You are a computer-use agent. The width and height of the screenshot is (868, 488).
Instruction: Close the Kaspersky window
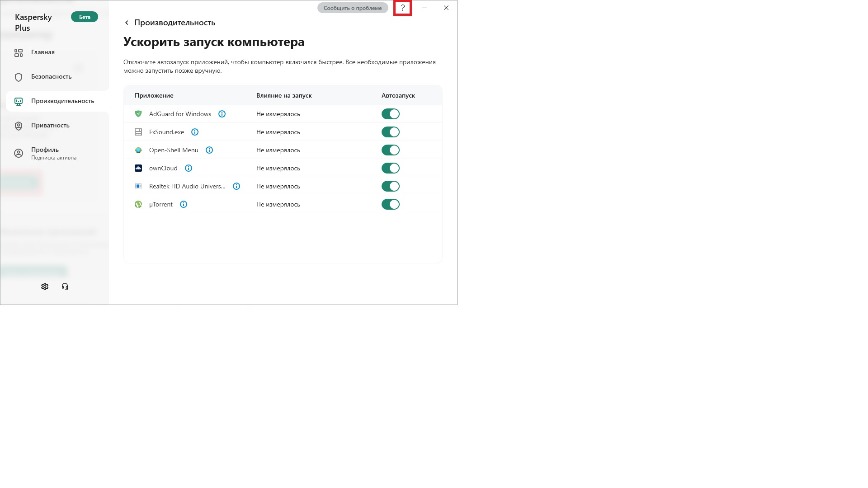pyautogui.click(x=446, y=8)
